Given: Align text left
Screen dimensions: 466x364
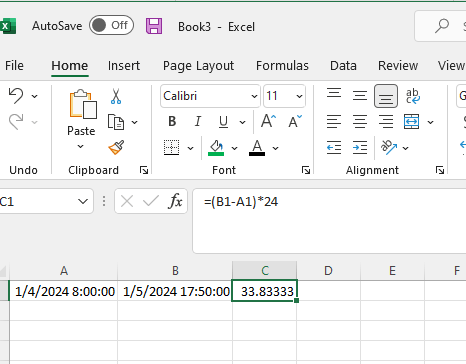Looking at the screenshot, I should 334,122.
